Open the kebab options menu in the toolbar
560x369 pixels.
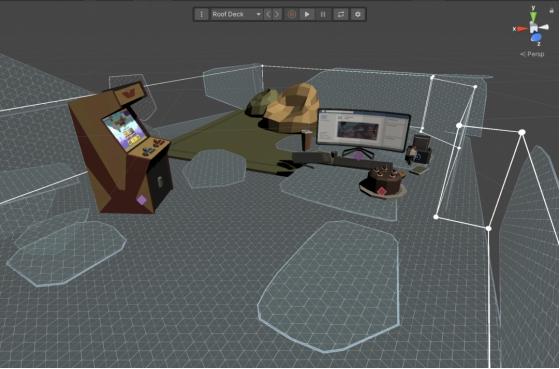(201, 14)
